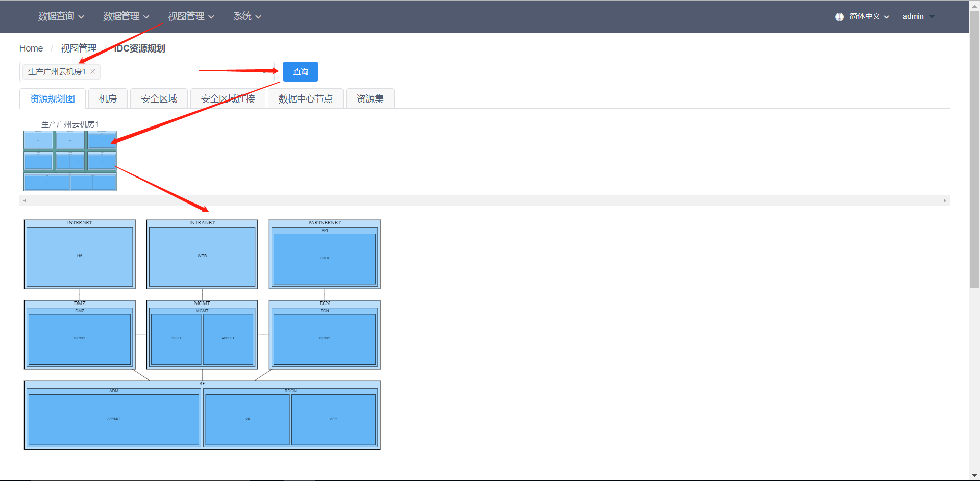Select the 资源集 tab
This screenshot has height=481, width=980.
pyautogui.click(x=370, y=98)
